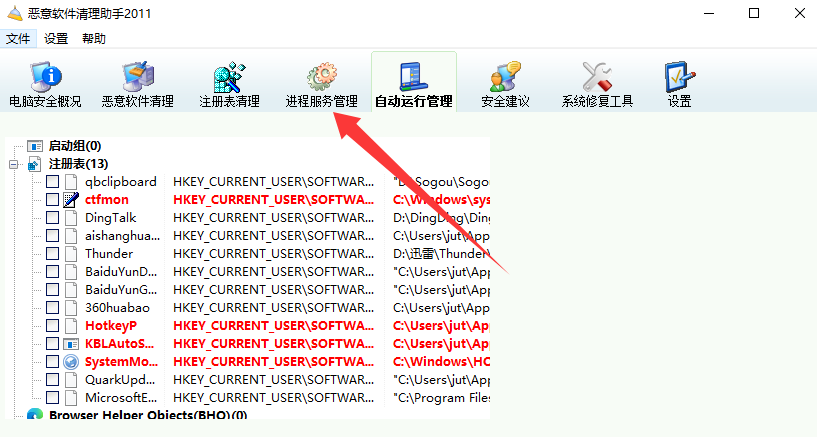This screenshot has width=817, height=437.
Task: Click the app logo icon in title bar
Action: [15, 13]
